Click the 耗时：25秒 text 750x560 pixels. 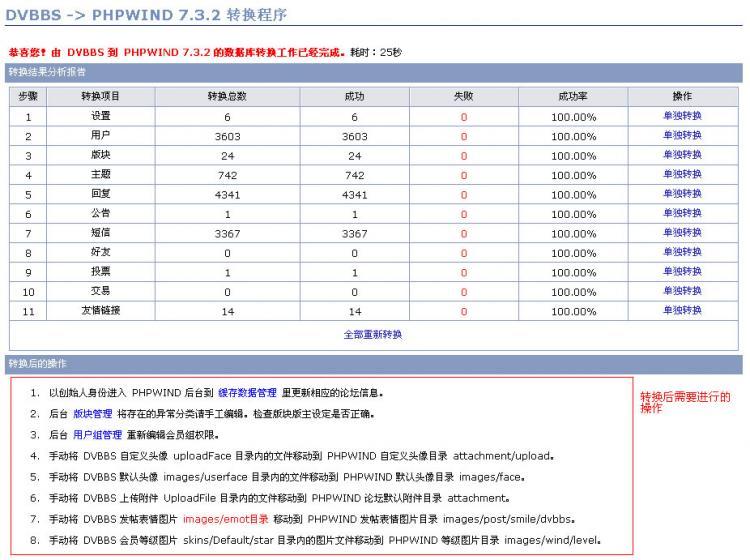coord(376,53)
